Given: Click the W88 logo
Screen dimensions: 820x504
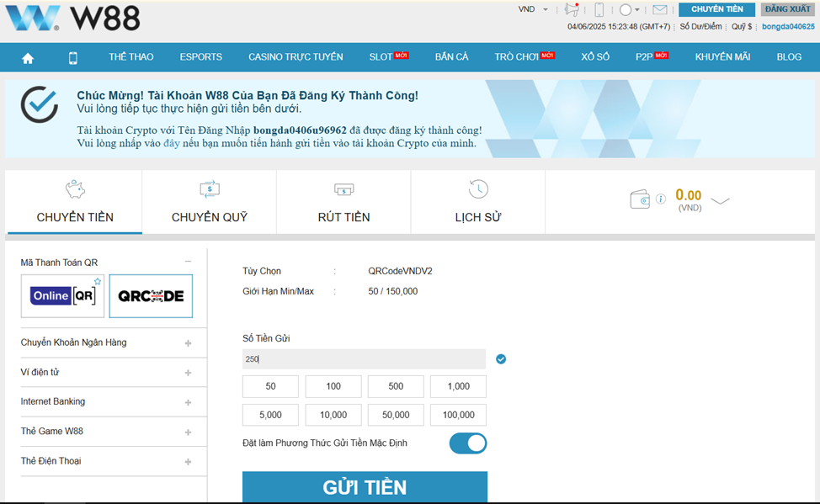Looking at the screenshot, I should pyautogui.click(x=72, y=18).
